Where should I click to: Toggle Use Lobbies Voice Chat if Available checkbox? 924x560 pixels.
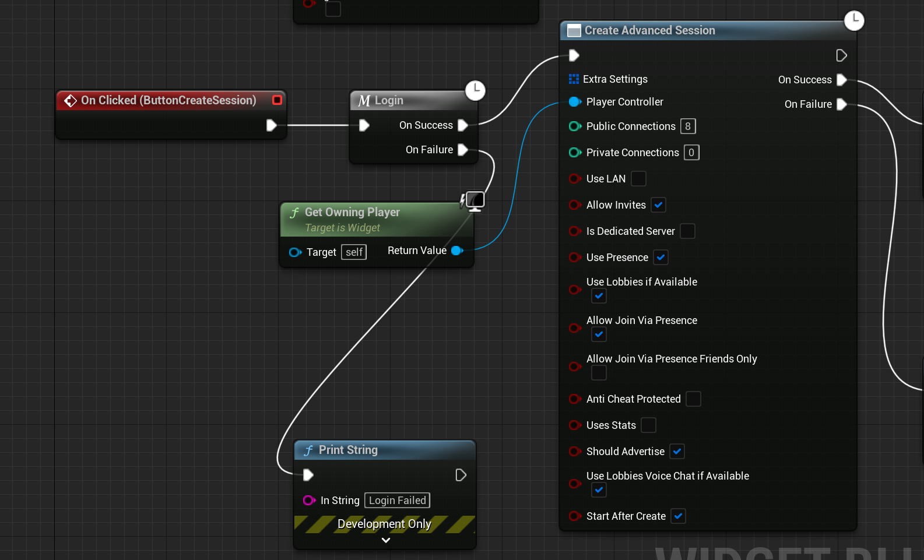[599, 490]
